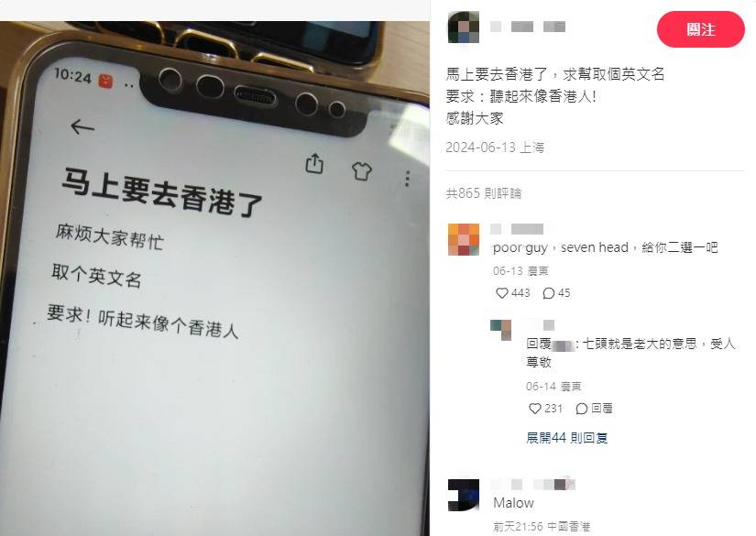Click 回覆 to reply to 七頭 comment
This screenshot has height=536, width=756.
click(x=594, y=409)
